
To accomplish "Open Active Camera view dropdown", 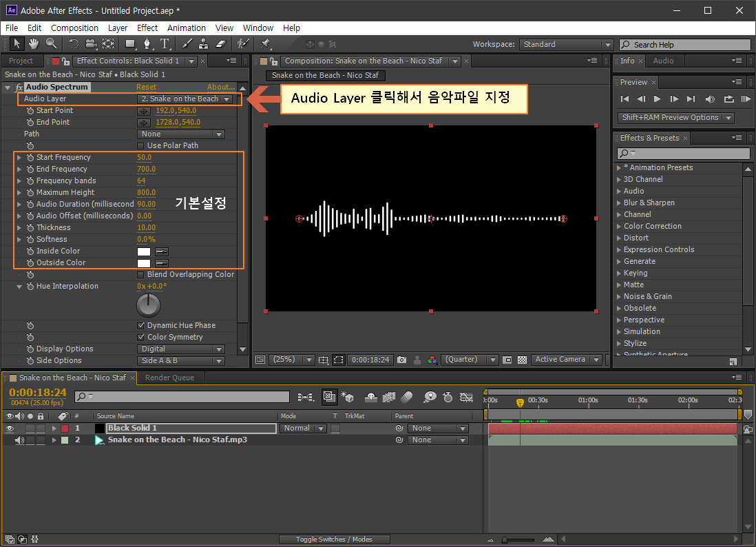I will 567,360.
